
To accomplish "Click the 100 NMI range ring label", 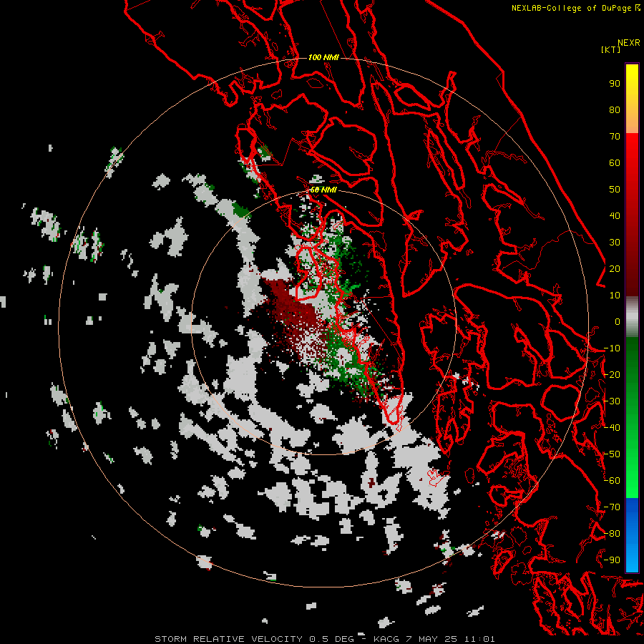I will point(323,57).
